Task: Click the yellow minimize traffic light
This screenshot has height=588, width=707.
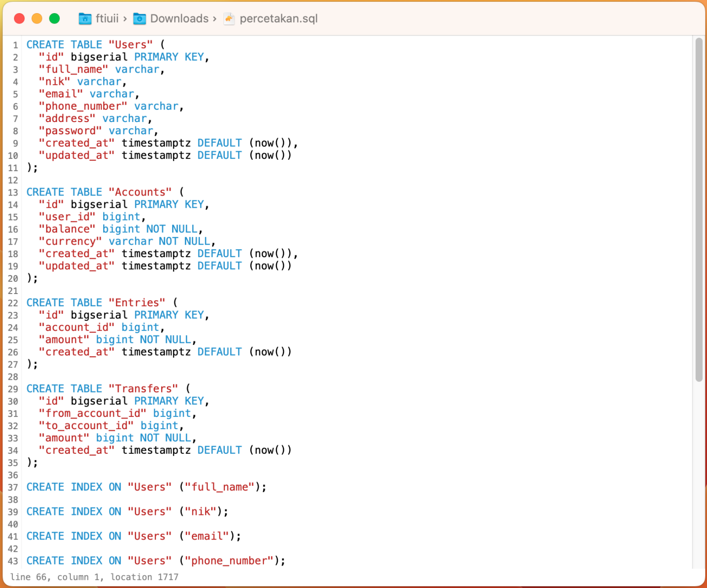Action: (36, 18)
